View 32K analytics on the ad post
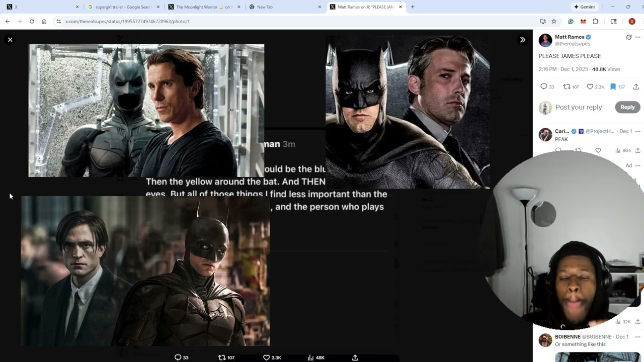The height and width of the screenshot is (362, 644). pyautogui.click(x=623, y=322)
